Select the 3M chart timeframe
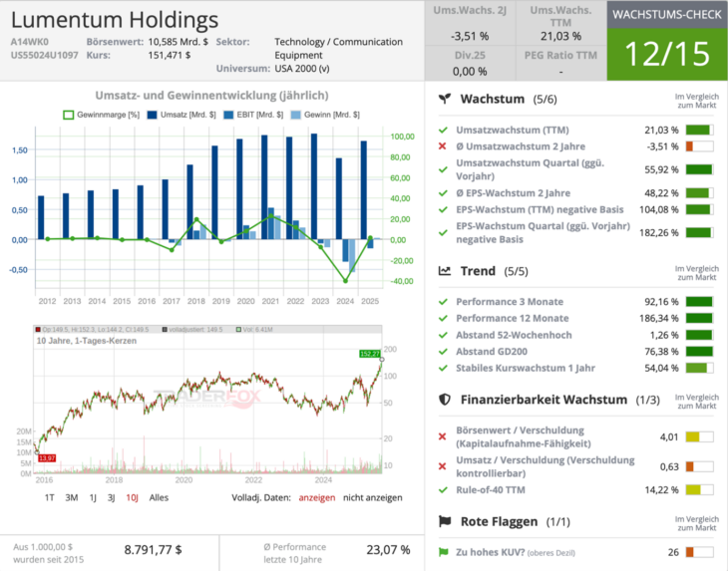This screenshot has width=728, height=571. (72, 497)
